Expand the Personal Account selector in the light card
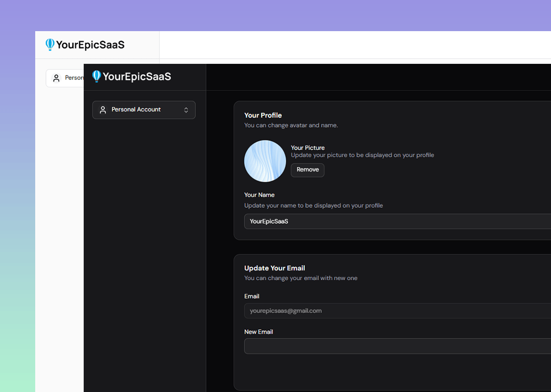 tap(69, 78)
